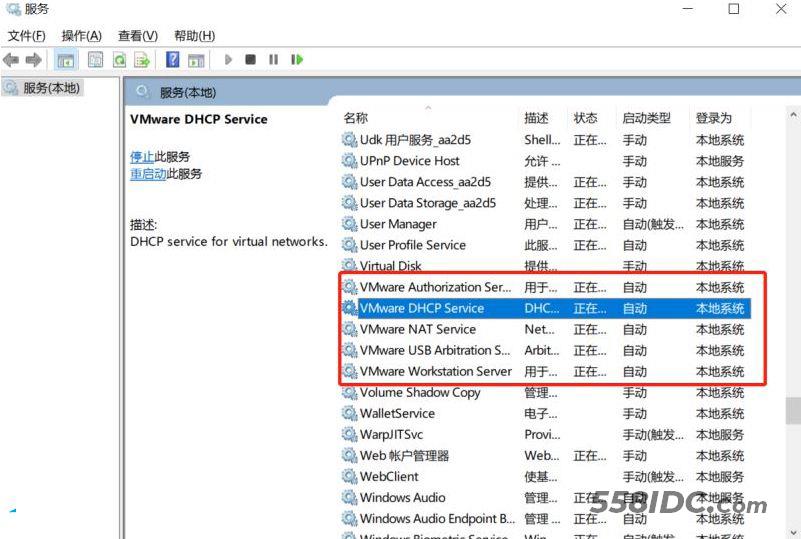Click the Stop Service square icon

click(250, 60)
